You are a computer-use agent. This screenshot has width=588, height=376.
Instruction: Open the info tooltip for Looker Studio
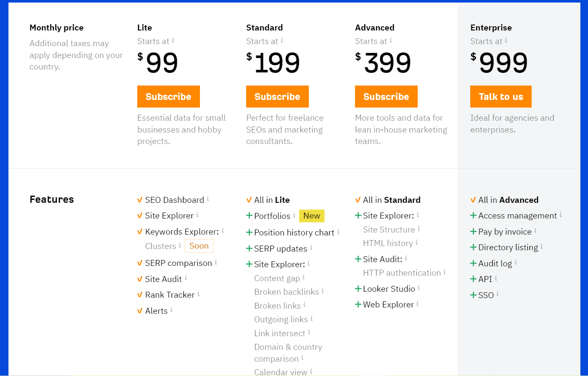[419, 288]
